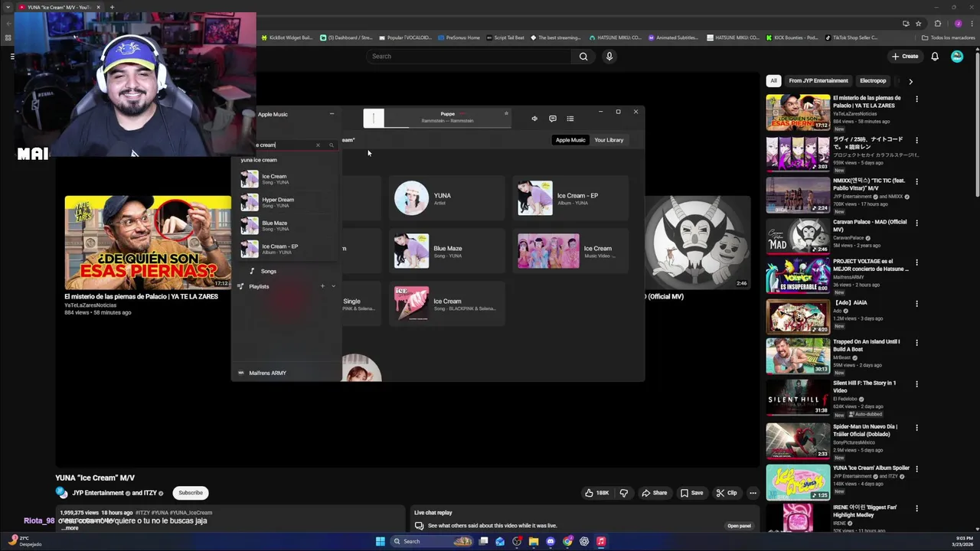Select the All filter chip
The height and width of the screenshot is (551, 980).
(x=773, y=80)
